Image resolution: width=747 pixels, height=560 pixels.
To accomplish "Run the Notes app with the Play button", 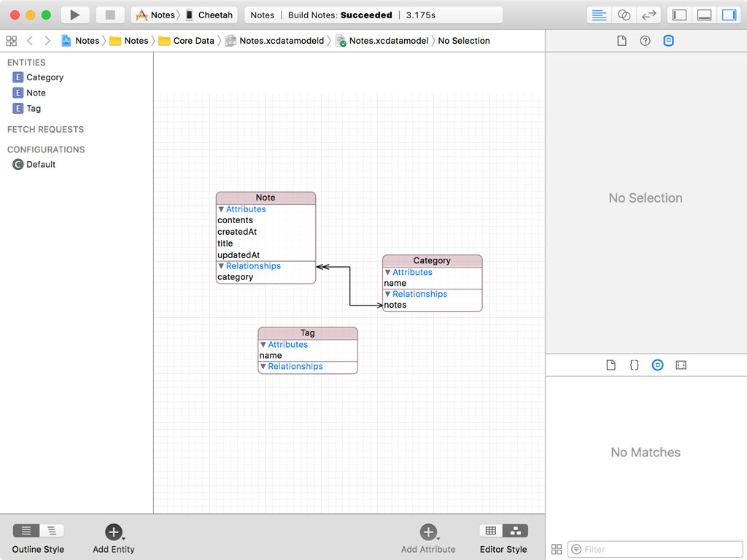I will click(x=76, y=14).
